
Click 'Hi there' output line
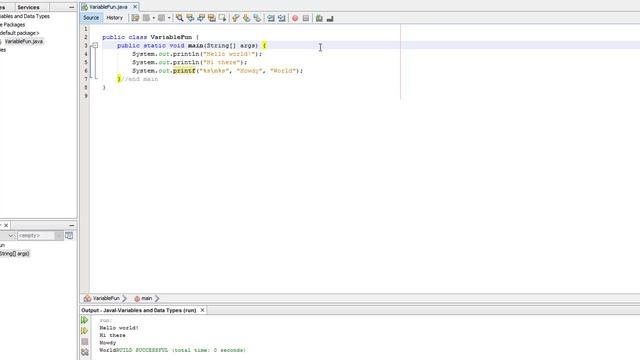click(x=113, y=335)
